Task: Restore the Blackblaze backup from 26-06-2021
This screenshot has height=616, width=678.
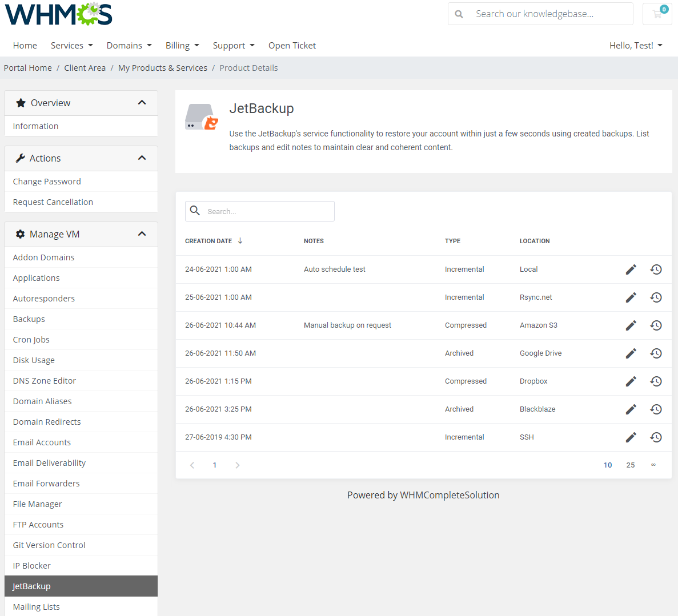Action: pyautogui.click(x=656, y=409)
